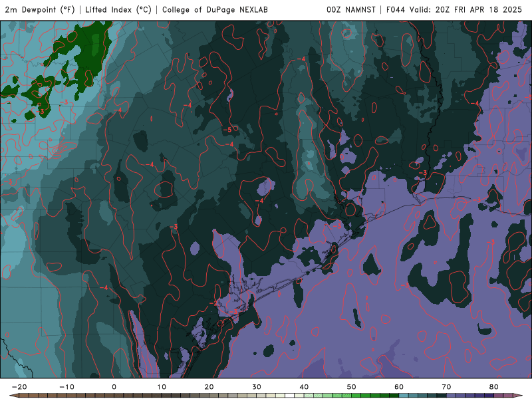532x399 pixels.
Task: Click the 20 value on the color scale
Action: click(x=209, y=387)
